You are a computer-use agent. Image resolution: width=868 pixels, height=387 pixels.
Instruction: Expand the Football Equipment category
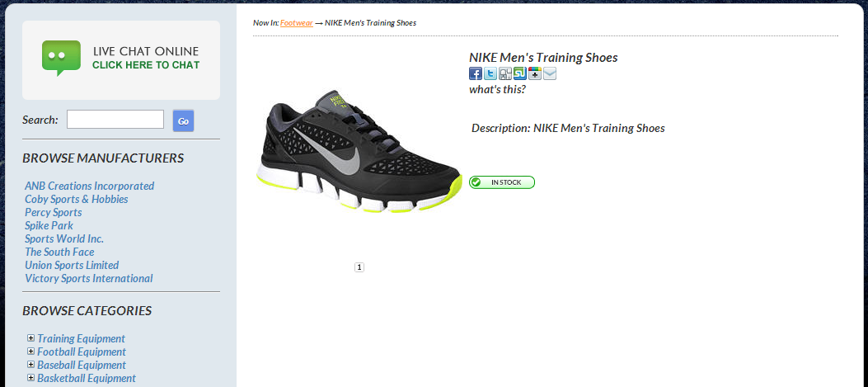pos(31,352)
